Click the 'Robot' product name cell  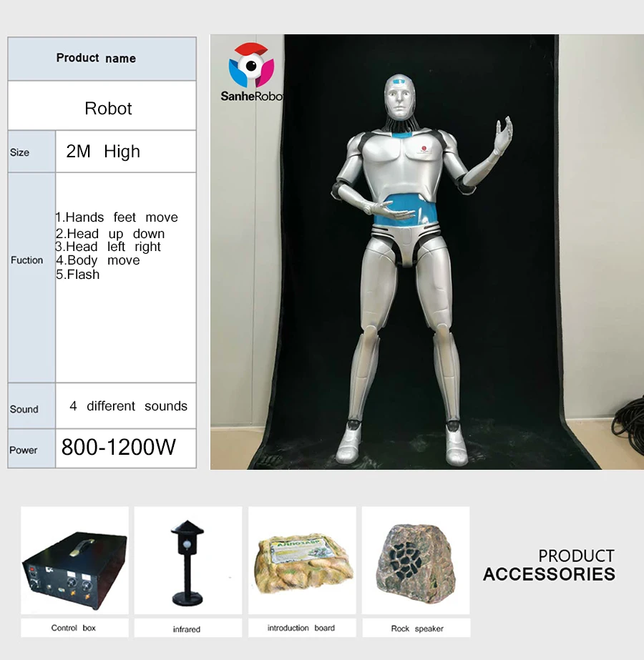tap(102, 106)
